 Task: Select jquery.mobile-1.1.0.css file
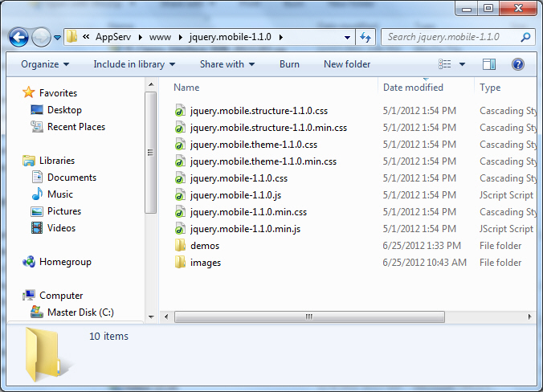[239, 178]
